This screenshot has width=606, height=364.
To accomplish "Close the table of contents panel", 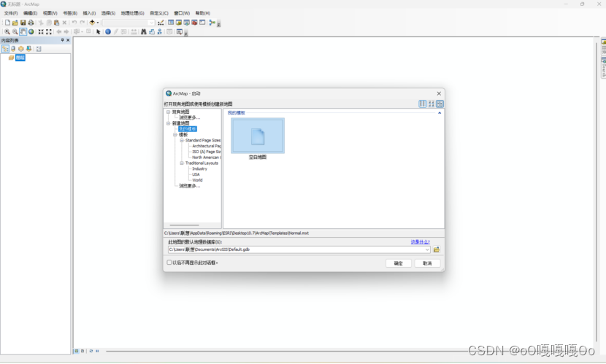I will point(68,40).
